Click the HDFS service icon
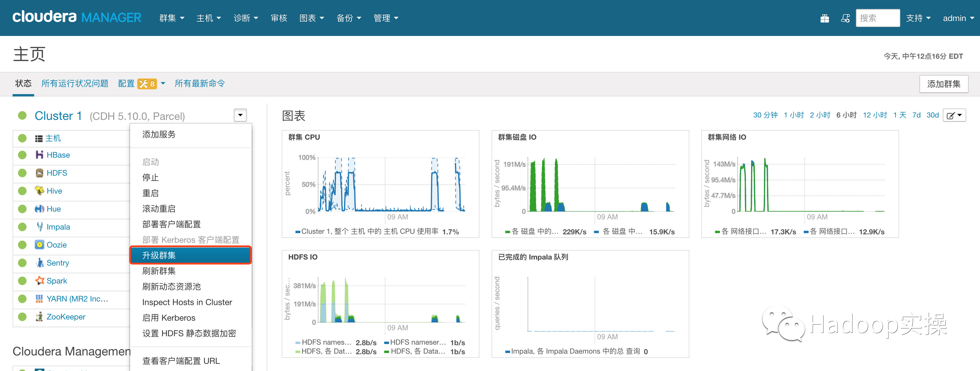The height and width of the screenshot is (371, 980). 39,173
